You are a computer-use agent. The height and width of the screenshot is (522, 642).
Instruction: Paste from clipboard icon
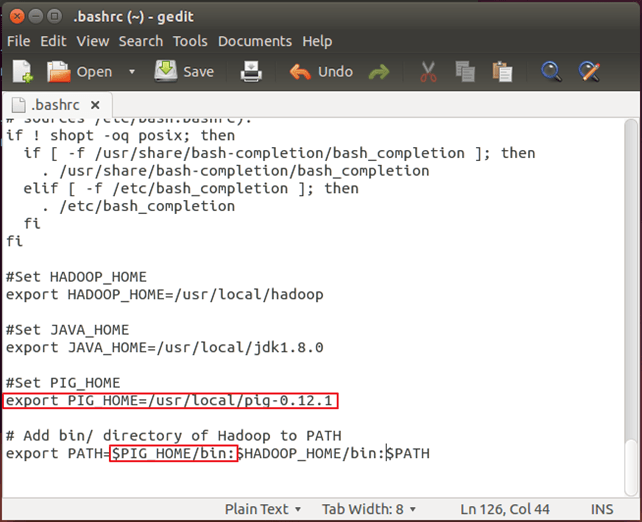502,72
